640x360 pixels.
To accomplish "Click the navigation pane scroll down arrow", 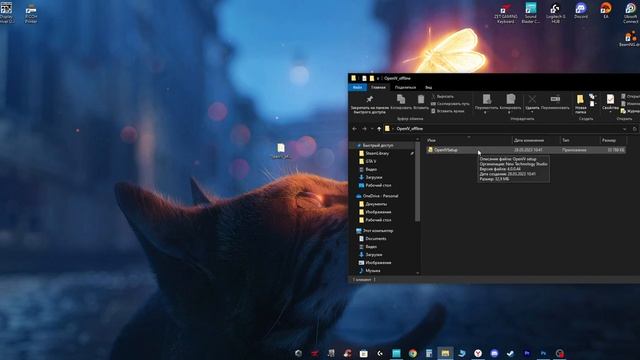I will (417, 273).
